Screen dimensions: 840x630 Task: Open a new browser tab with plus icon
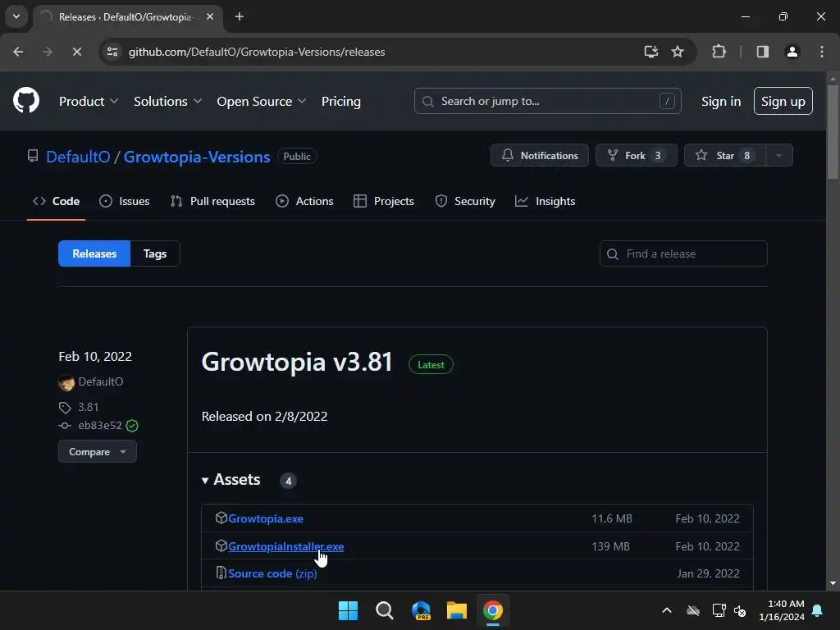240,16
